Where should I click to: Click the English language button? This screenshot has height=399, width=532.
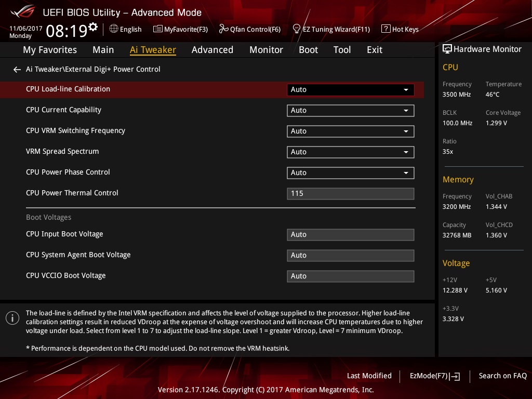(126, 29)
